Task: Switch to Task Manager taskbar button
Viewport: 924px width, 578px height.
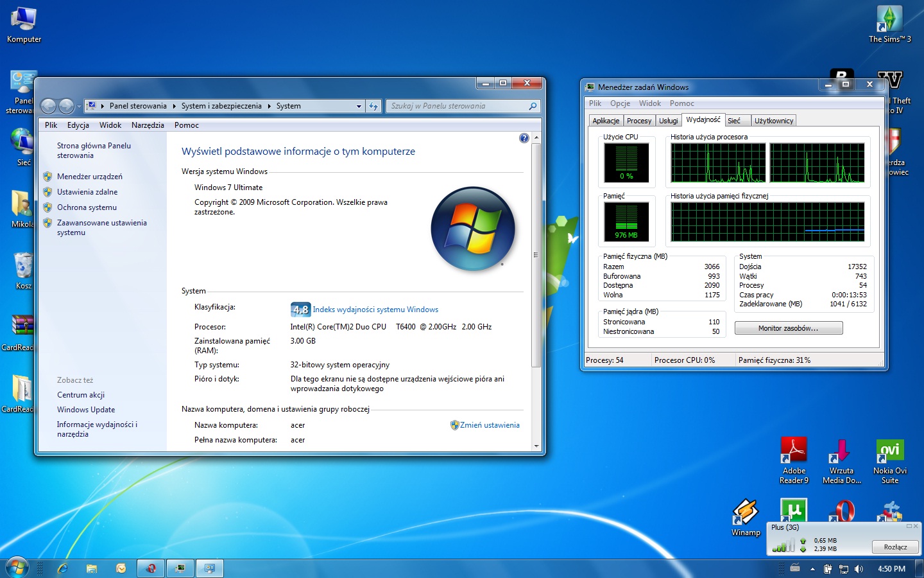Action: tap(180, 568)
